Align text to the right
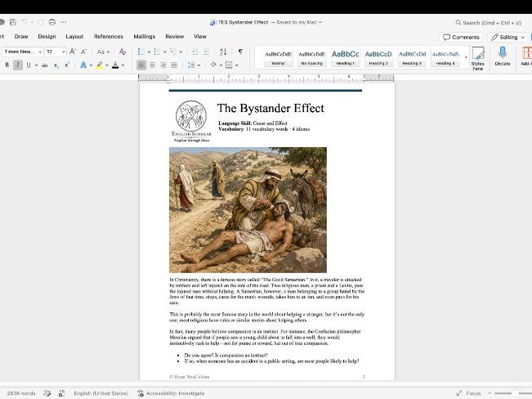This screenshot has height=399, width=532. coord(163,65)
